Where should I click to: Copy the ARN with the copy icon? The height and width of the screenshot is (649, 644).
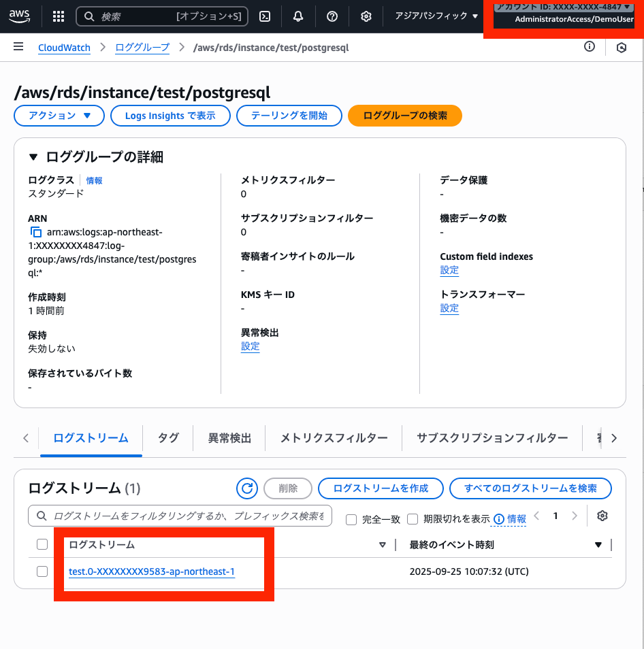pos(36,232)
